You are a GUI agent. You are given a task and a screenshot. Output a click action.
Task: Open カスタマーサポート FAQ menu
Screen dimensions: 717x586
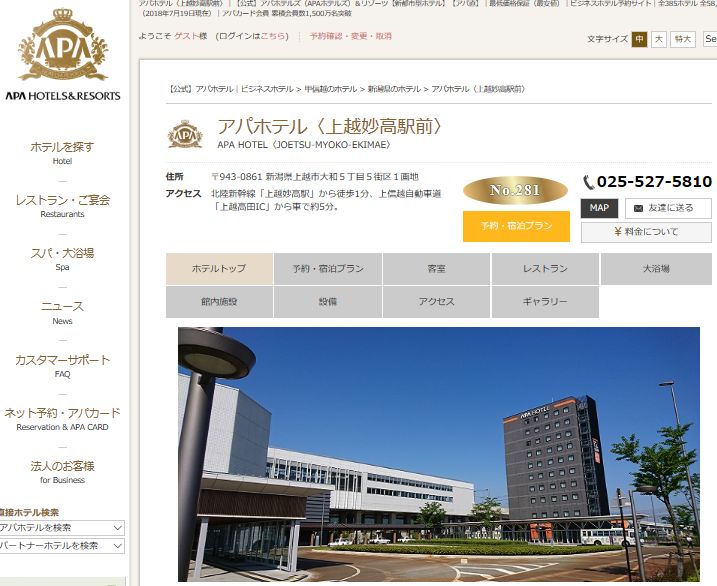pos(62,366)
